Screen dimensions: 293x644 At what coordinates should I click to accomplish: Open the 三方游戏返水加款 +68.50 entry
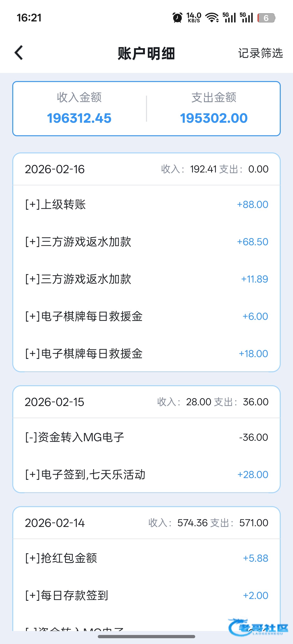coord(146,242)
